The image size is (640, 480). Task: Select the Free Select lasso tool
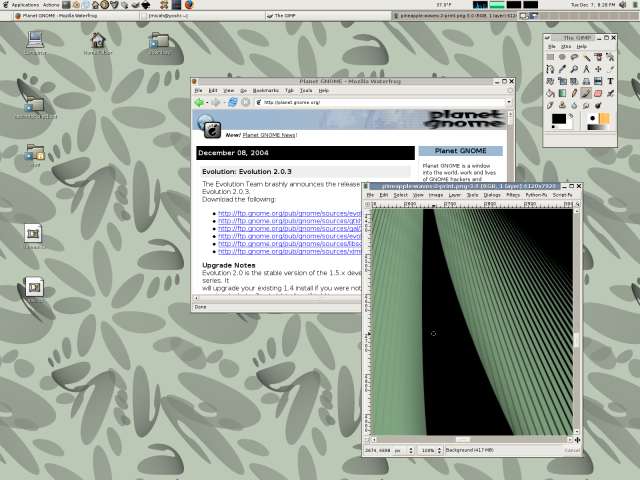click(x=574, y=57)
